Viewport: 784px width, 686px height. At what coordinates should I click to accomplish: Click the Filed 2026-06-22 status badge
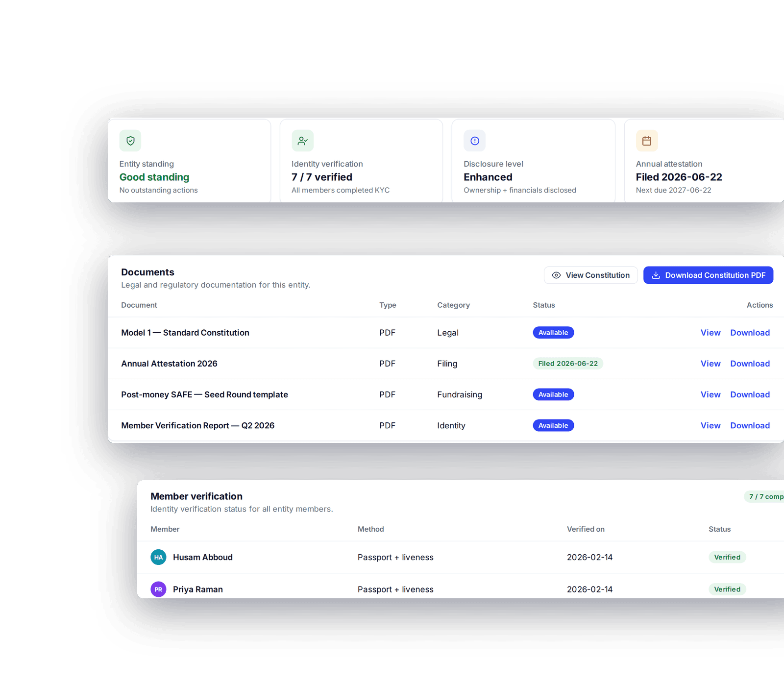click(568, 364)
